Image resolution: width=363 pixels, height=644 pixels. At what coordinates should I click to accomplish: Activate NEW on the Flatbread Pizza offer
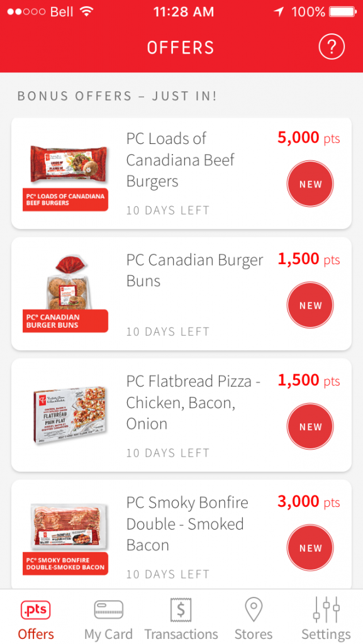pyautogui.click(x=310, y=426)
